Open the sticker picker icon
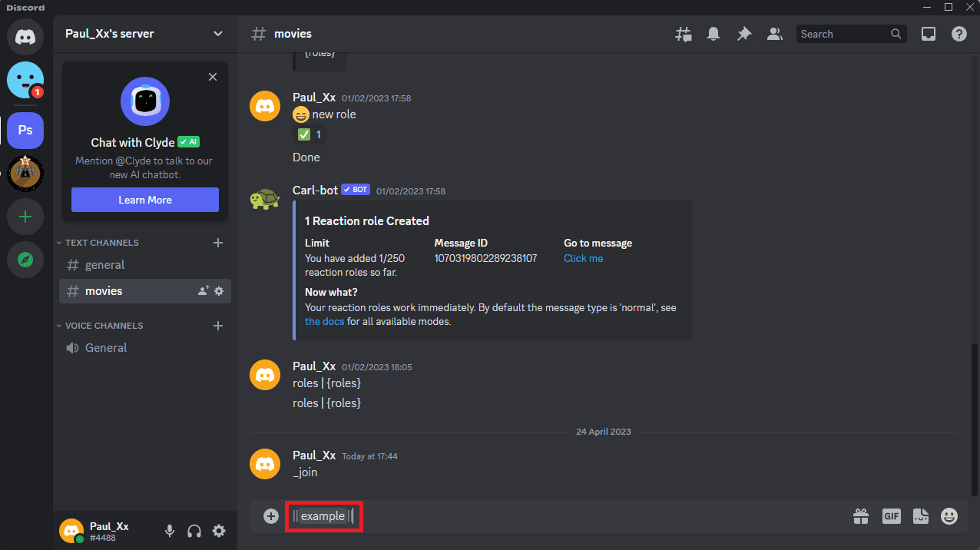The width and height of the screenshot is (980, 550). 920,516
